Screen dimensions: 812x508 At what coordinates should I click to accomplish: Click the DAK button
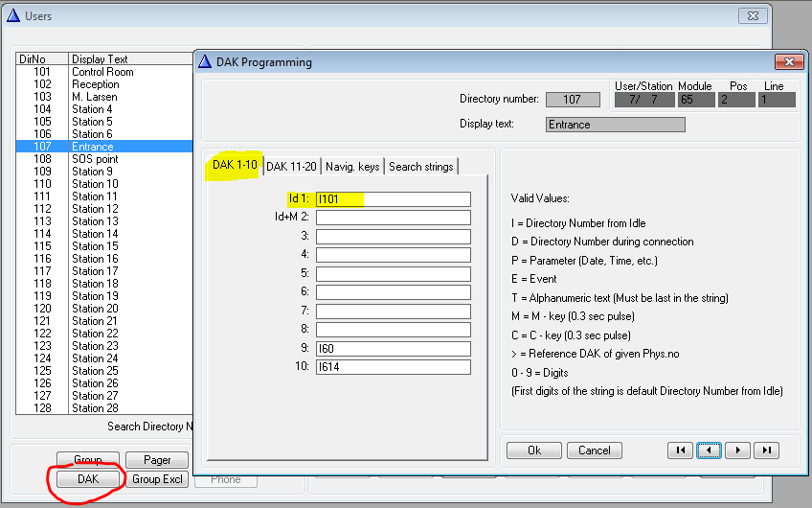[88, 478]
